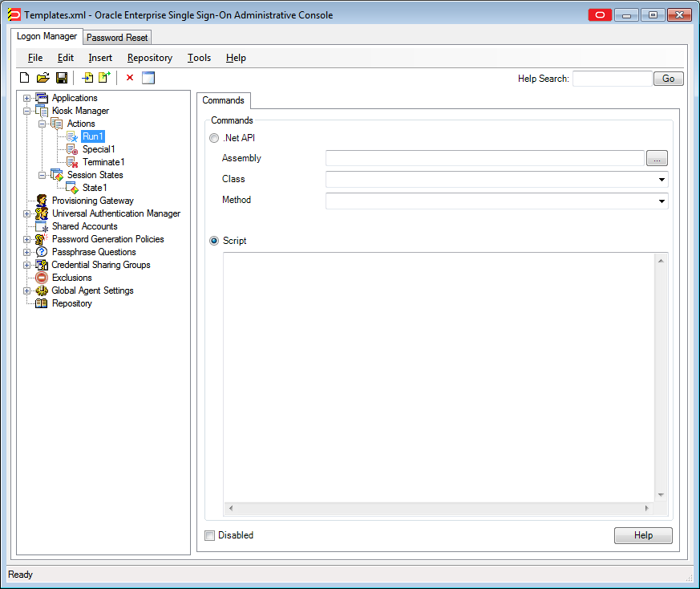Click the window view toolbar icon
The height and width of the screenshot is (589, 700).
point(148,78)
